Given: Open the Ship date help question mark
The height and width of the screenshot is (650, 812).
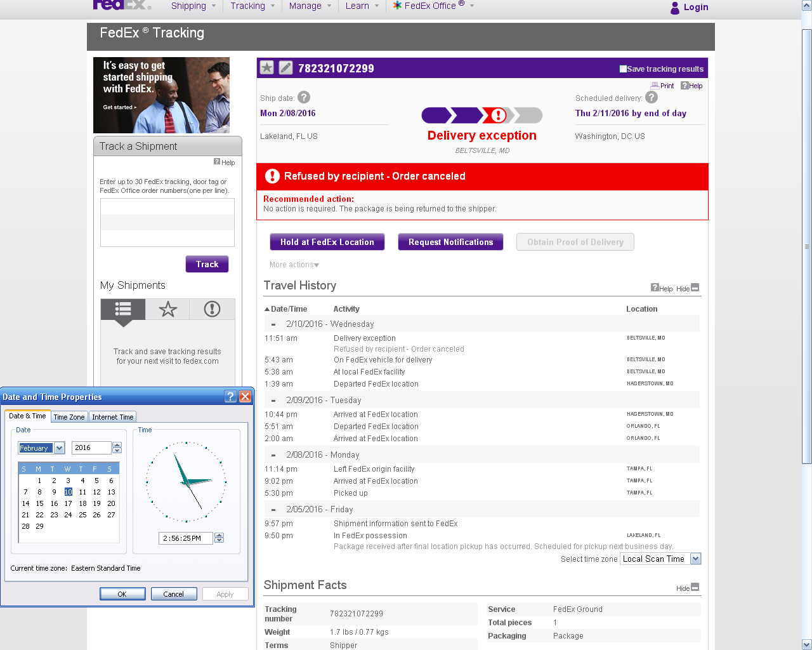Looking at the screenshot, I should click(x=304, y=97).
